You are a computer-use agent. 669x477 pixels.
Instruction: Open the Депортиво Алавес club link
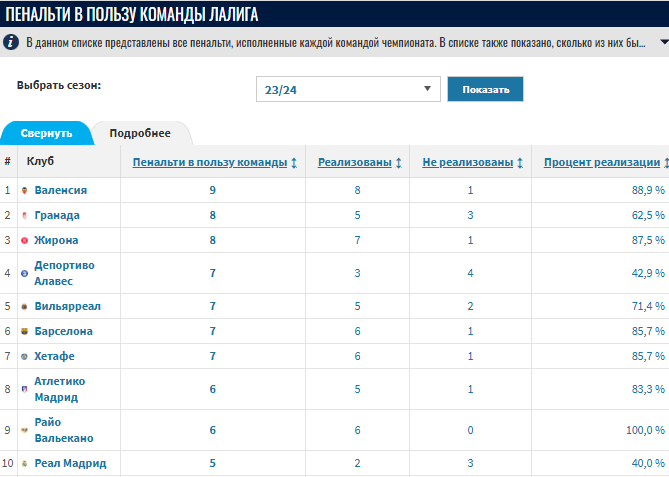click(x=64, y=273)
